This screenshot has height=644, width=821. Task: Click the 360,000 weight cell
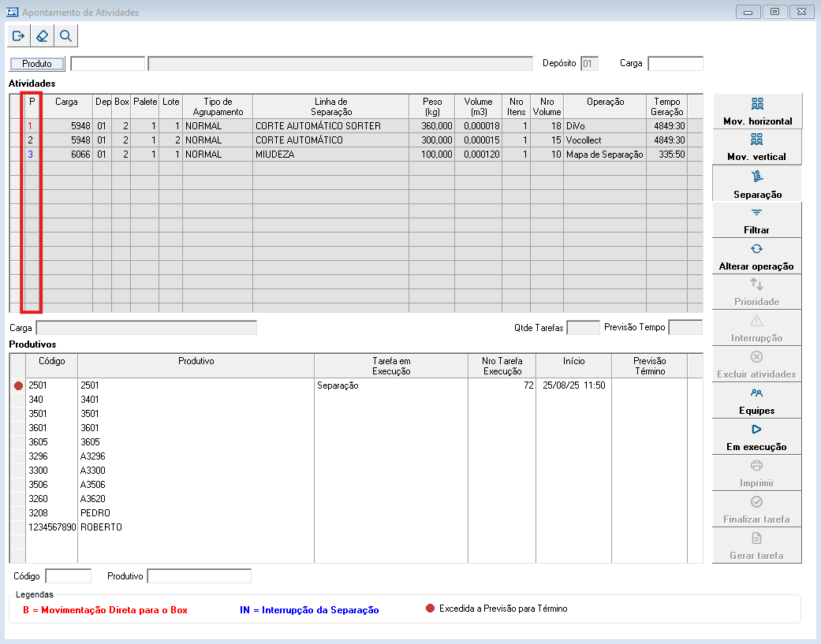[x=432, y=126]
